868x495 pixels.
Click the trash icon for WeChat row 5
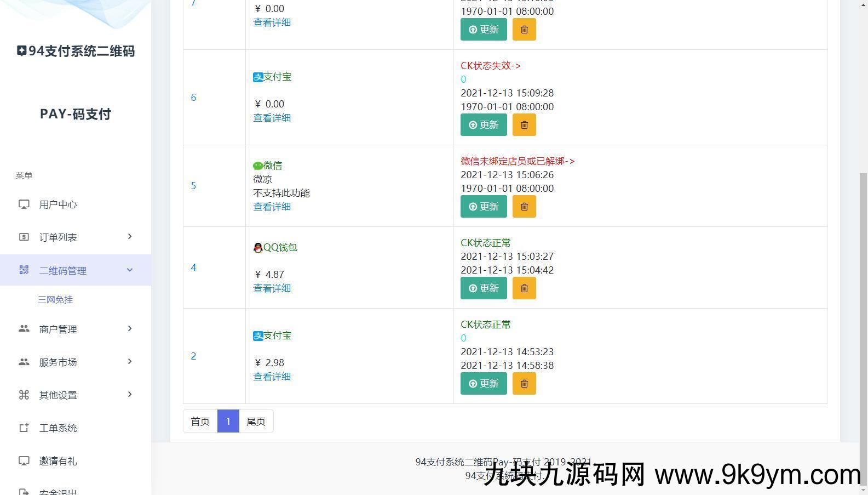(x=524, y=207)
